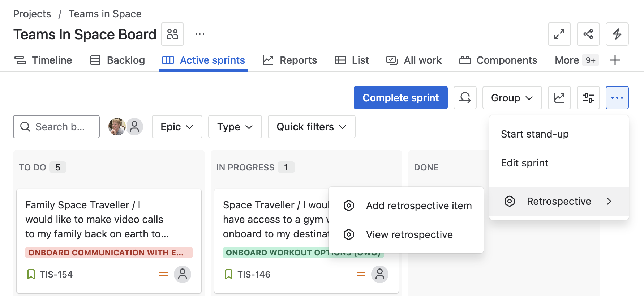Open the Teams in Space breadcrumb link

(105, 14)
